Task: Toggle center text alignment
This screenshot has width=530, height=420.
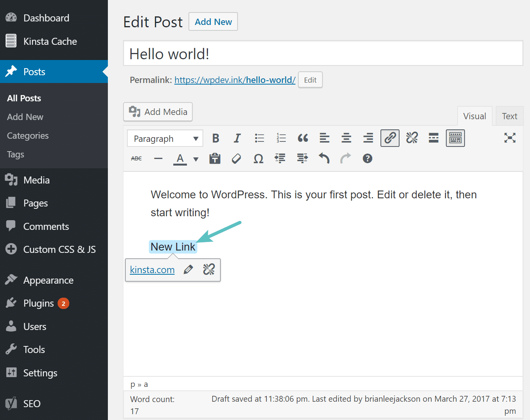Action: point(346,138)
